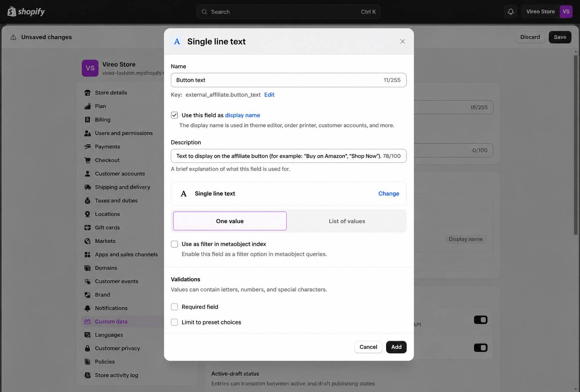Enable Use as filter in metaobject index
Image resolution: width=580 pixels, height=392 pixels.
tap(174, 244)
